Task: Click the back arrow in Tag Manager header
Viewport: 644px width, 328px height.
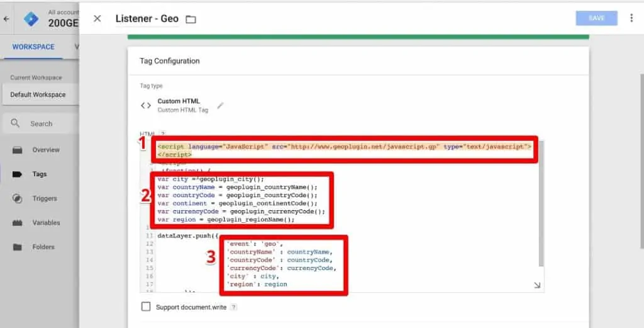Action: click(x=6, y=19)
